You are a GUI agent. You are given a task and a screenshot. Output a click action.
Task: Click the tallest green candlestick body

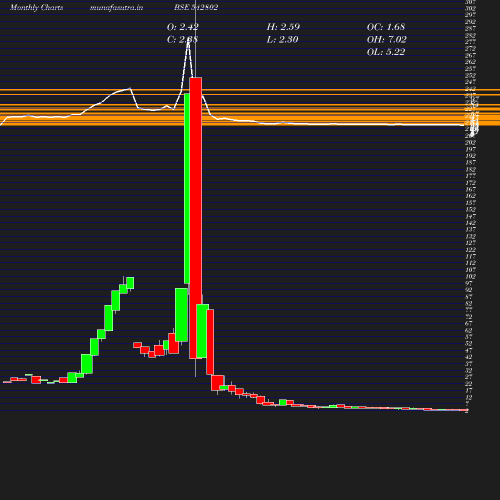click(x=187, y=188)
